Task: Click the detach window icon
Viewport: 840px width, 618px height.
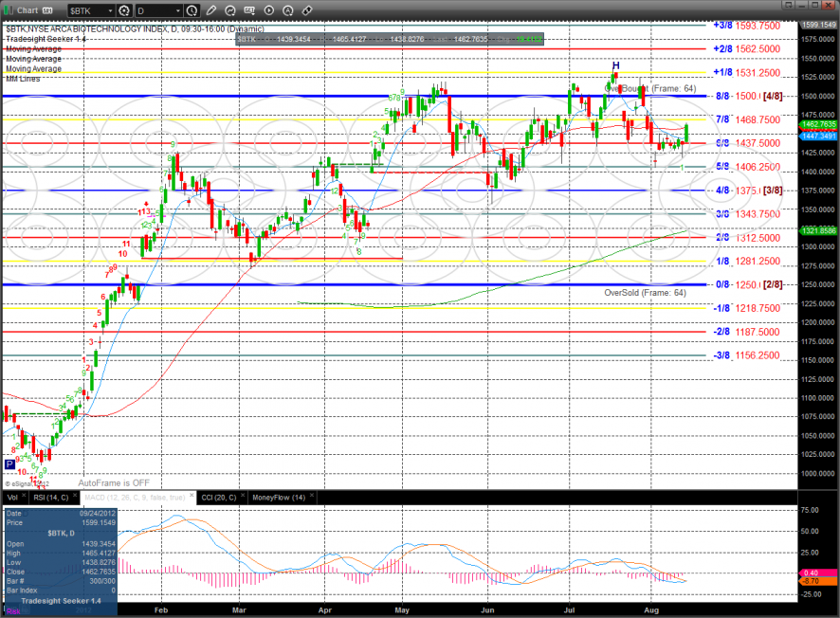Action: [x=788, y=5]
